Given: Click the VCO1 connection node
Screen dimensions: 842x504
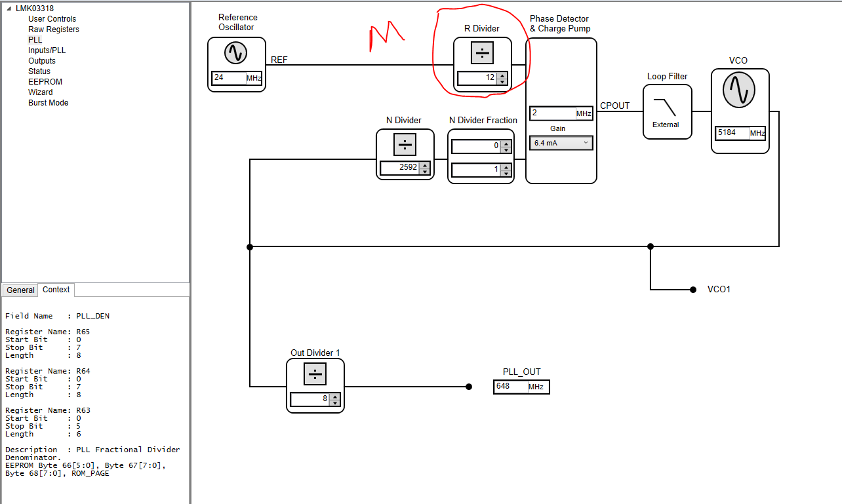Looking at the screenshot, I should 693,289.
